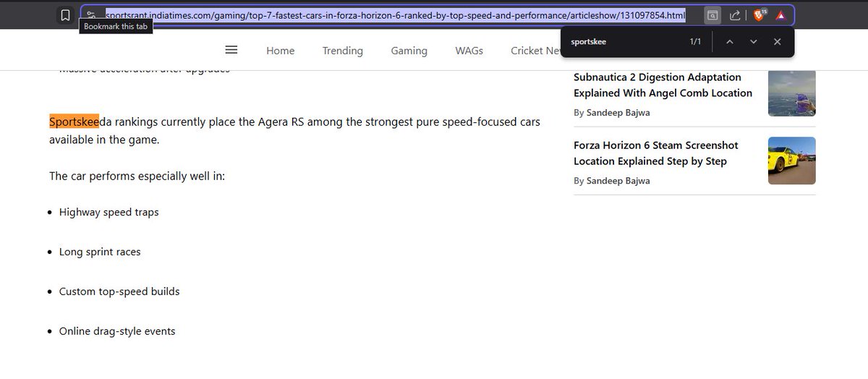
Task: Share this page icon
Action: click(x=735, y=15)
